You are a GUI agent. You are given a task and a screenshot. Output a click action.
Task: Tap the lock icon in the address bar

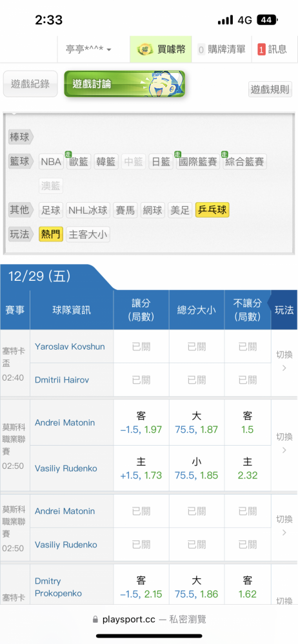[95, 619]
